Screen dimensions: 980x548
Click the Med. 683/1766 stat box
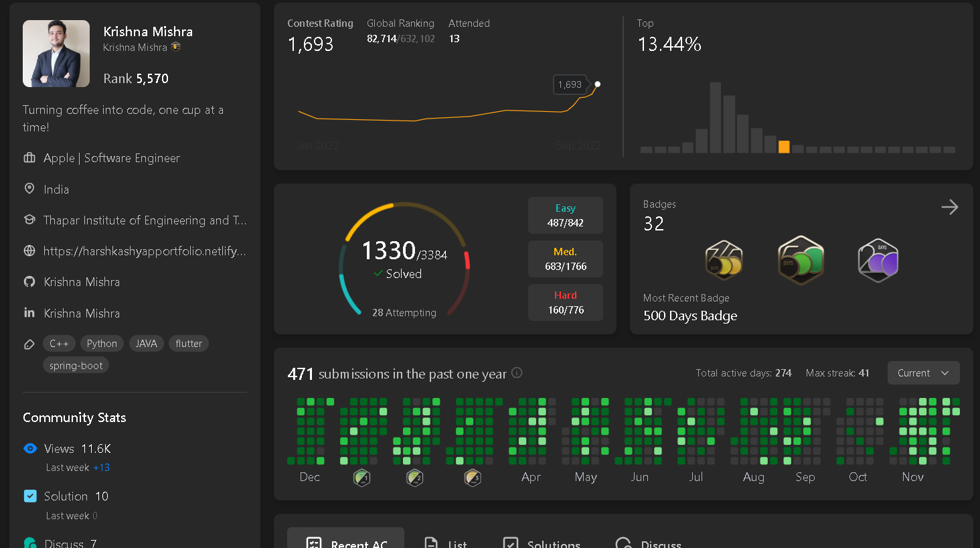566,259
